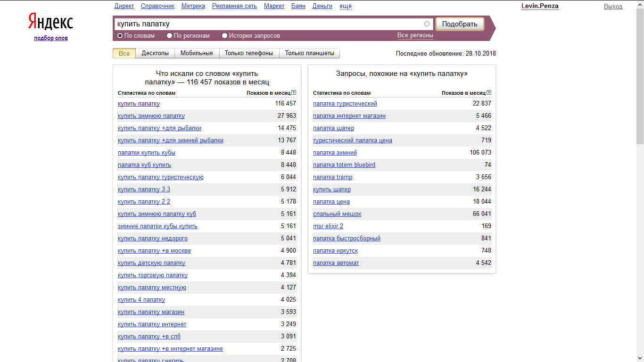
Task: Open the 'msr elixir 2' query
Action: point(328,226)
